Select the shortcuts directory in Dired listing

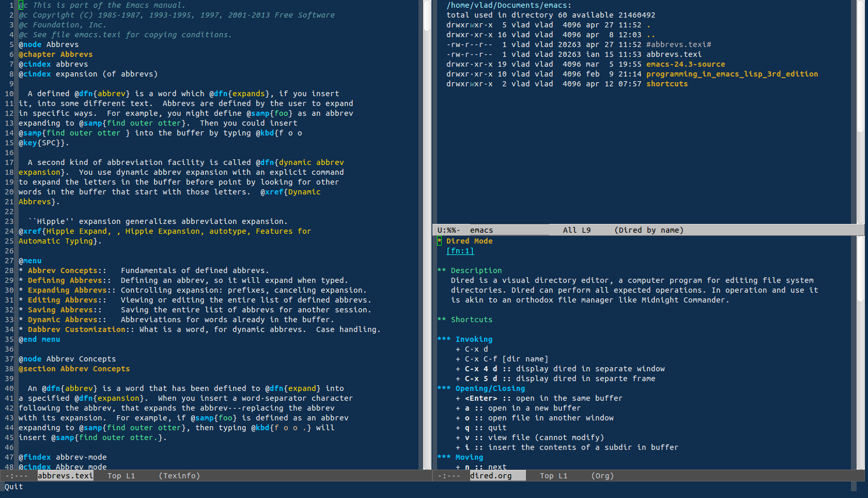(667, 83)
